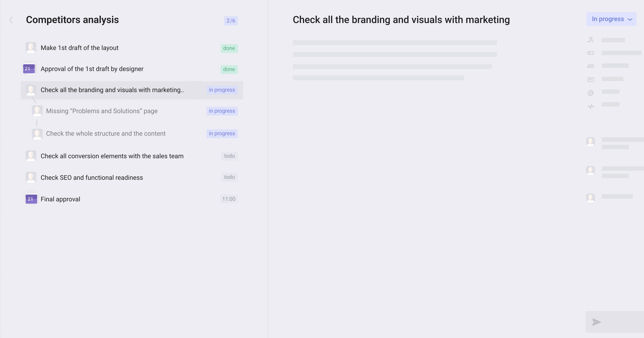Select Check all the branding and visuals row
Image resolution: width=644 pixels, height=338 pixels.
point(132,90)
